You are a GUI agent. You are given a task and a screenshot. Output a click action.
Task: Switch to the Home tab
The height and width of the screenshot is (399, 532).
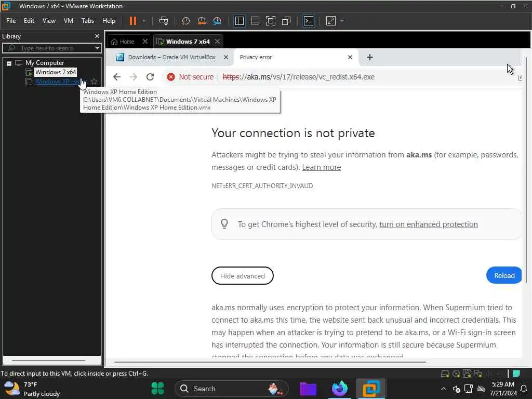pos(123,42)
